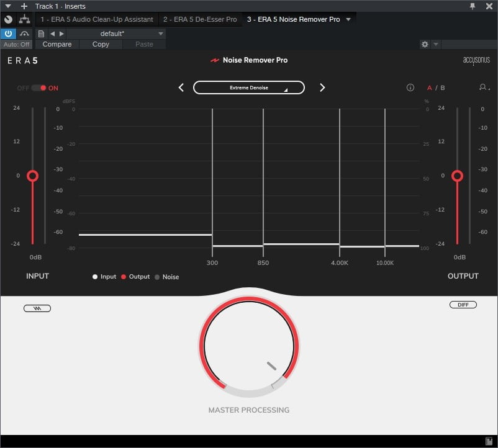
Task: Click the Compare button
Action: click(x=57, y=45)
